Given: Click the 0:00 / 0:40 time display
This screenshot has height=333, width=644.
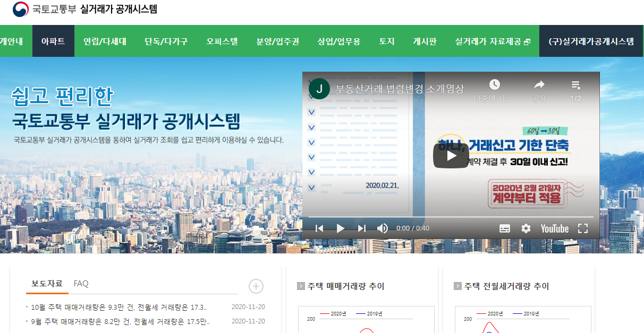Looking at the screenshot, I should click(413, 228).
